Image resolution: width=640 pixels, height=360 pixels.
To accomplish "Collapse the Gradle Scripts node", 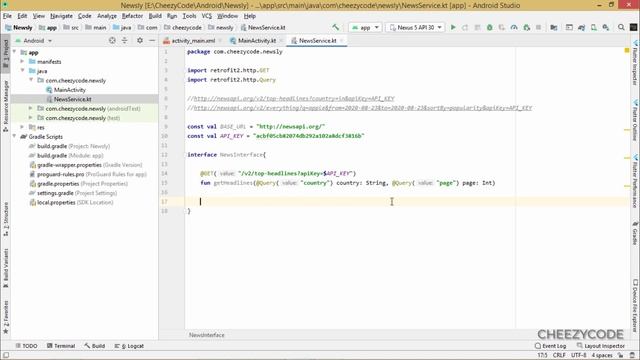I will pyautogui.click(x=15, y=137).
